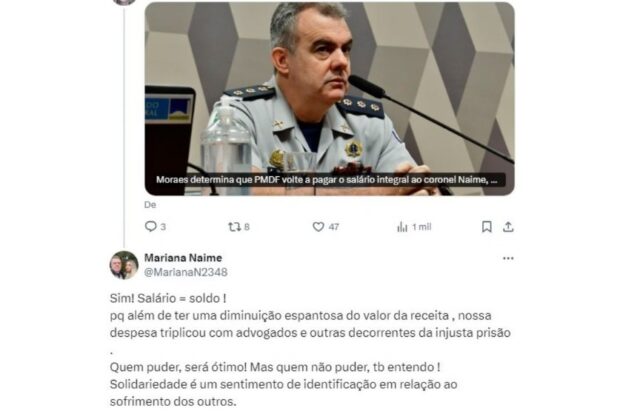Open the embedded colonel photo card
The width and height of the screenshot is (620, 414).
(329, 99)
